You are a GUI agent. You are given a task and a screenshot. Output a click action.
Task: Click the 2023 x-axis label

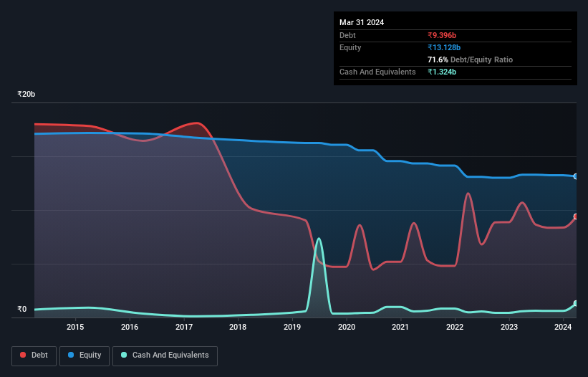pos(509,327)
